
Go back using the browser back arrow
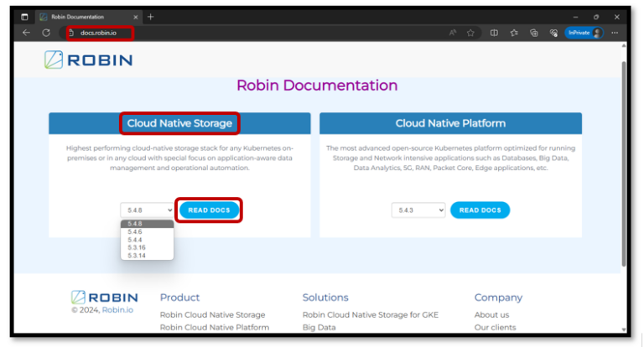click(26, 33)
